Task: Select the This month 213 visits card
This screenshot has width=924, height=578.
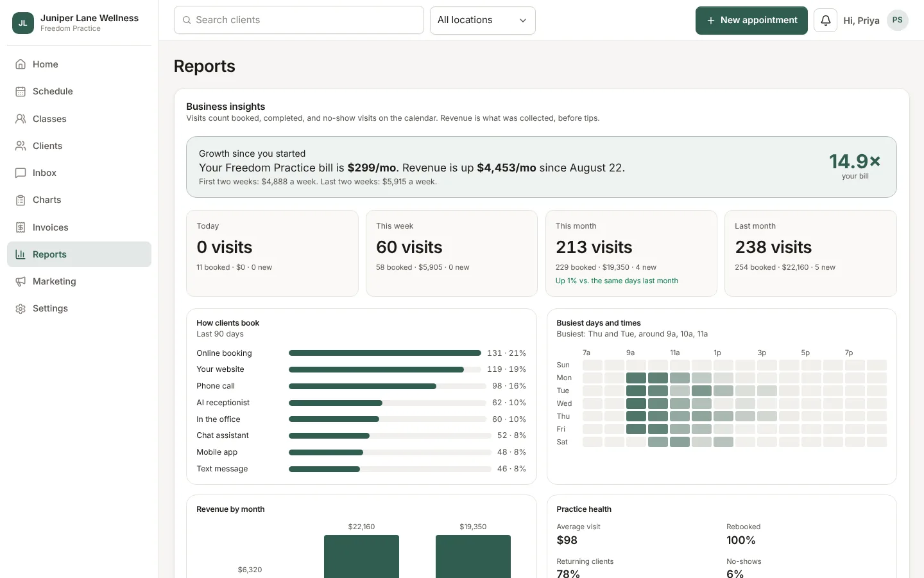Action: click(631, 253)
